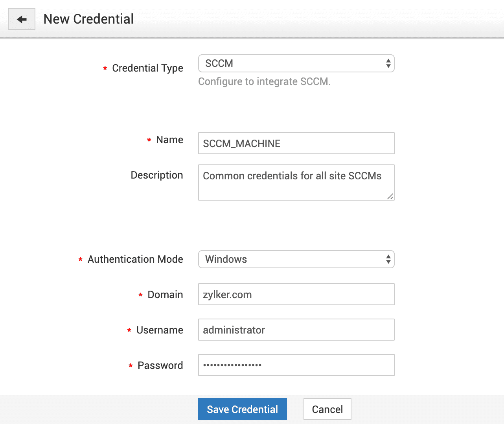Click the New Credential page title

88,19
